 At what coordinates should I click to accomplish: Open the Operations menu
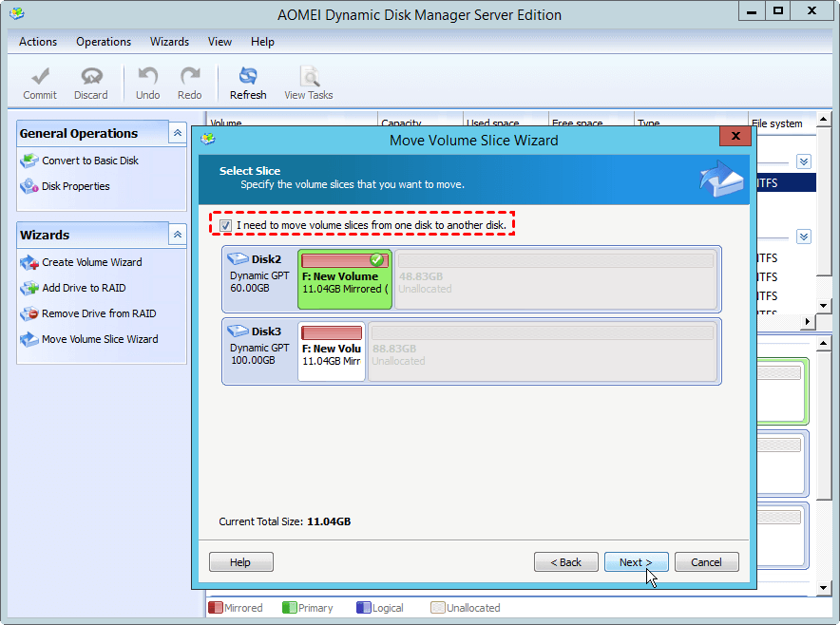pos(104,42)
